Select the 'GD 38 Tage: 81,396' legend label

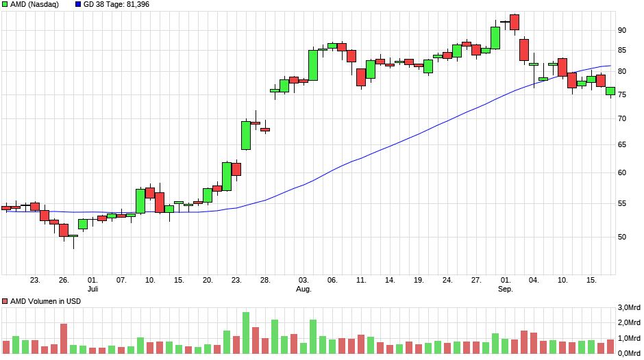pyautogui.click(x=116, y=5)
